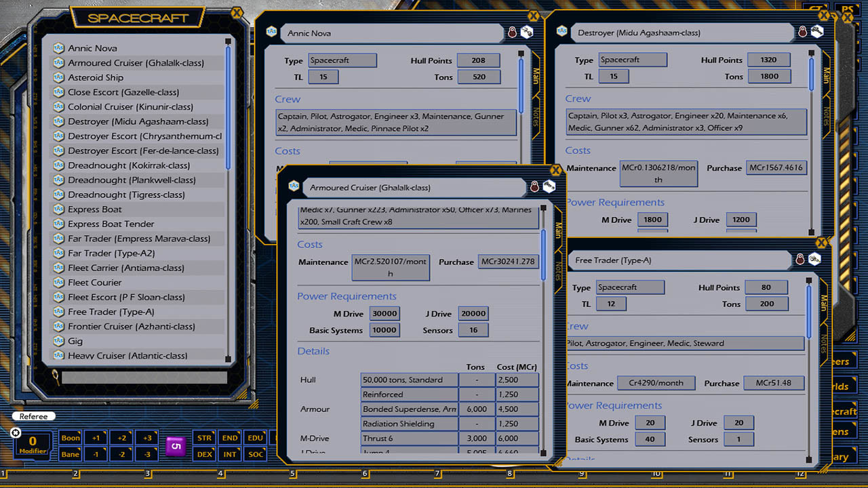Toggle Referee mode

point(33,416)
